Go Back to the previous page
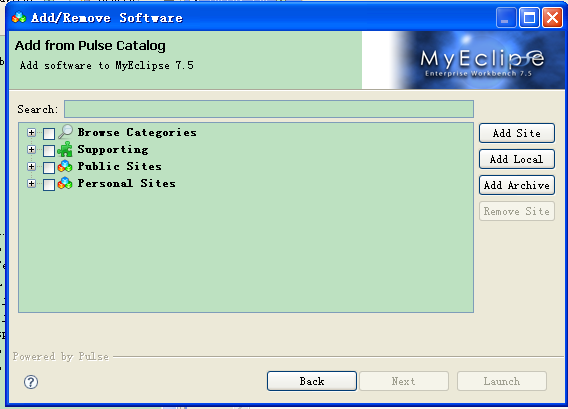 (x=312, y=381)
